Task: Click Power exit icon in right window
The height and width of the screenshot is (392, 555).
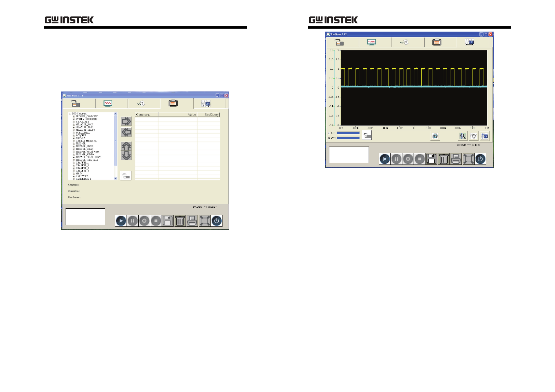Action: [x=481, y=159]
